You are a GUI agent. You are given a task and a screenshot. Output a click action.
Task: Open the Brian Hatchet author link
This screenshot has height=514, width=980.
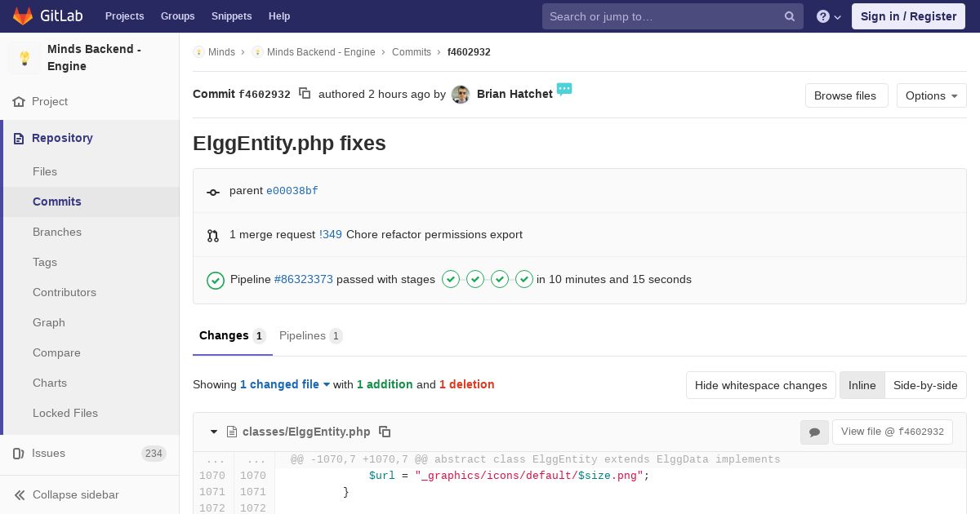[514, 94]
